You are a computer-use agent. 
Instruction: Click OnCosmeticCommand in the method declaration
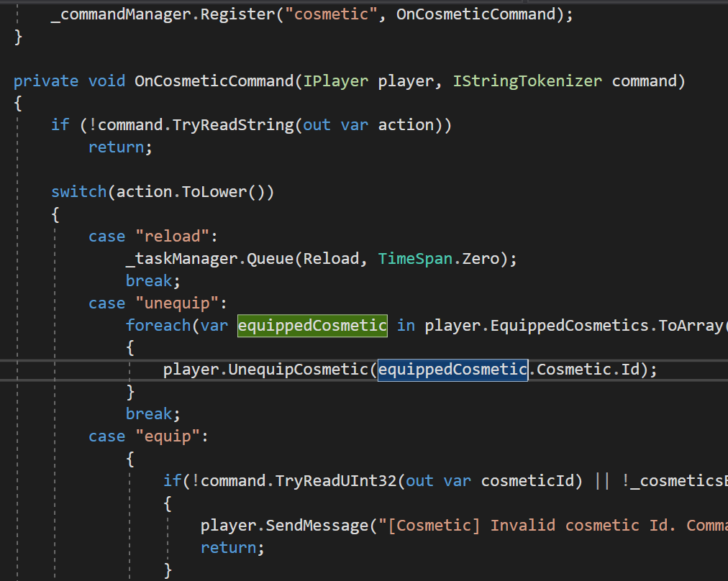coord(214,81)
